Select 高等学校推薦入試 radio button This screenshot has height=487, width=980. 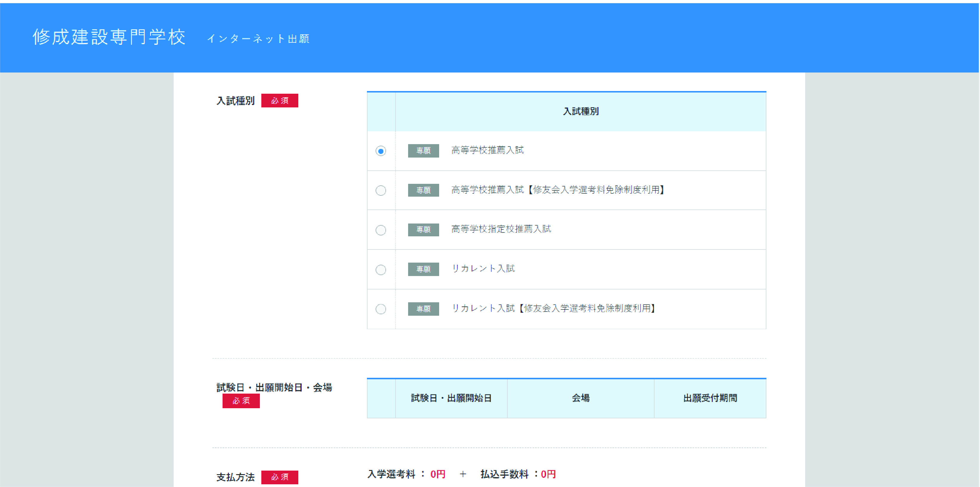[x=380, y=151]
